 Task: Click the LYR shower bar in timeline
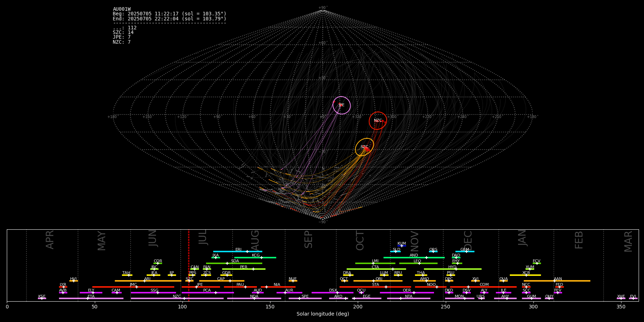point(63,287)
